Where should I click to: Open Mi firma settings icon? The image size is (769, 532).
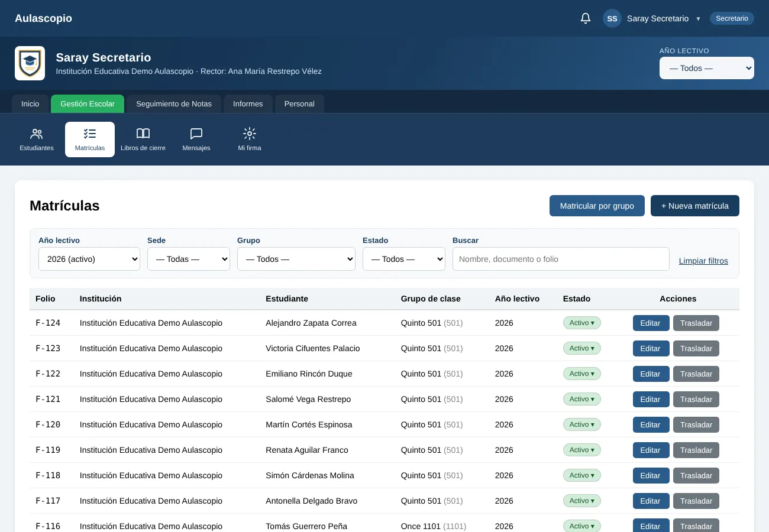[250, 140]
